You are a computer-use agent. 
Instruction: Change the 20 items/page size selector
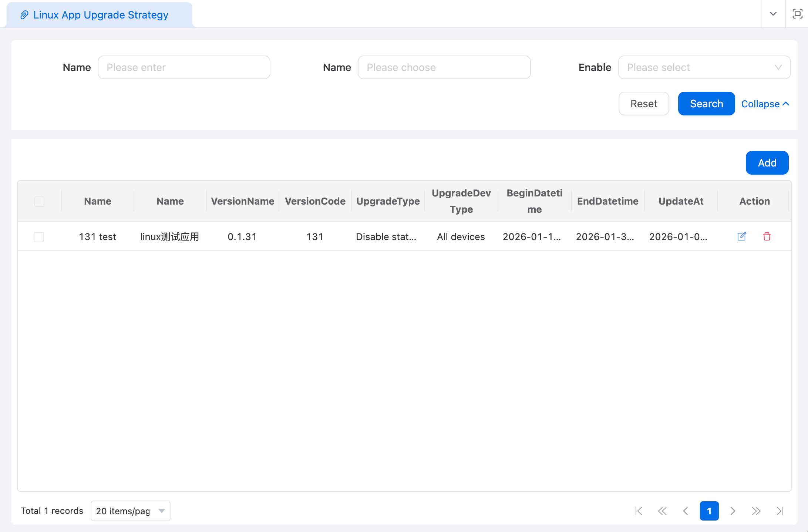pyautogui.click(x=130, y=511)
